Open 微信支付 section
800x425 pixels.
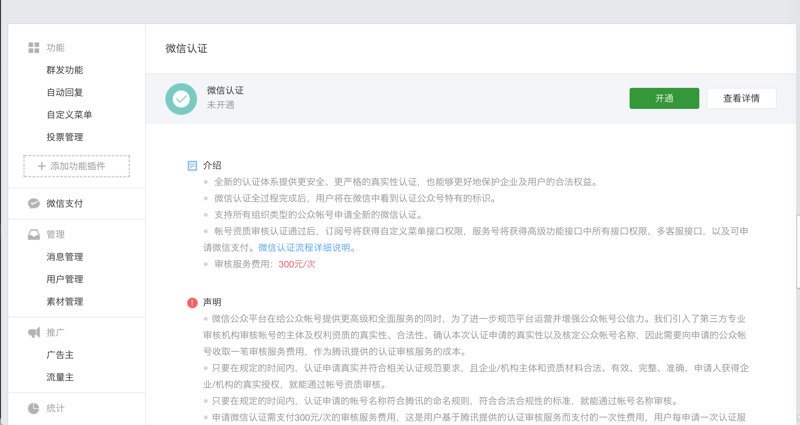[x=65, y=204]
